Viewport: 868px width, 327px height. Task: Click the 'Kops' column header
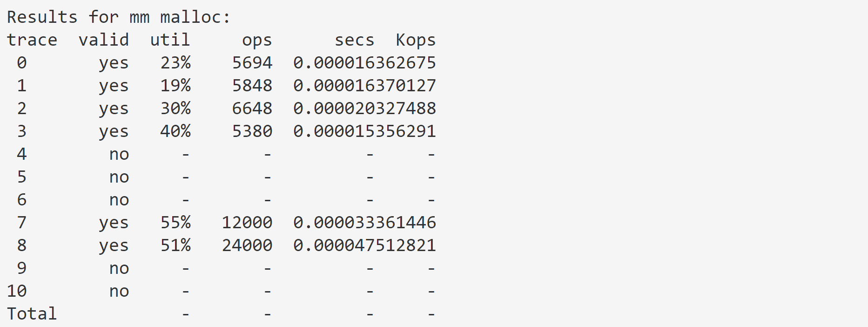416,41
